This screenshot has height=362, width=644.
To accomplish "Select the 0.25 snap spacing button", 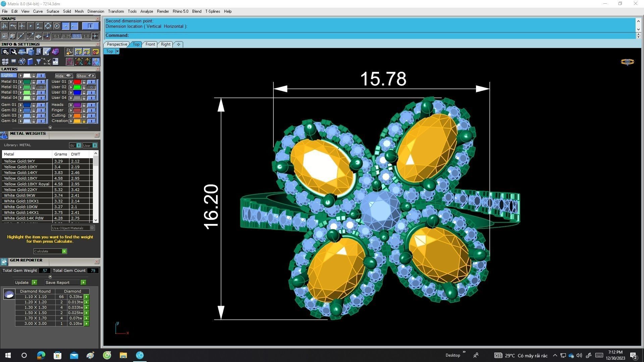I will (x=66, y=36).
